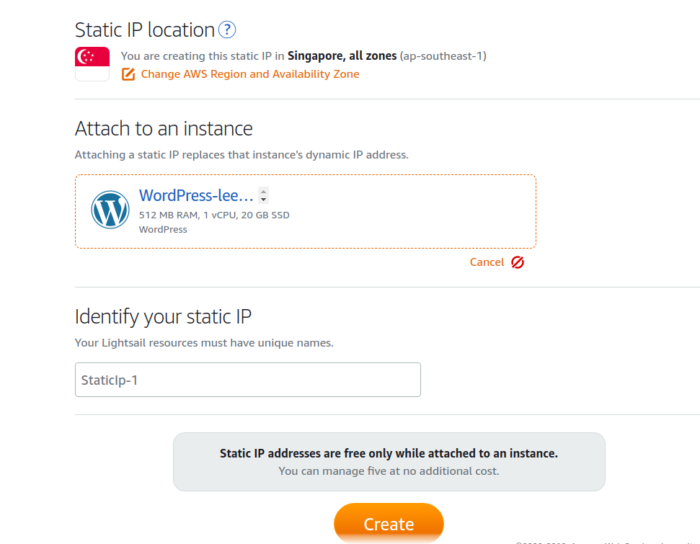
Task: Click the pencil edit icon for AWS Region
Action: pyautogui.click(x=128, y=74)
